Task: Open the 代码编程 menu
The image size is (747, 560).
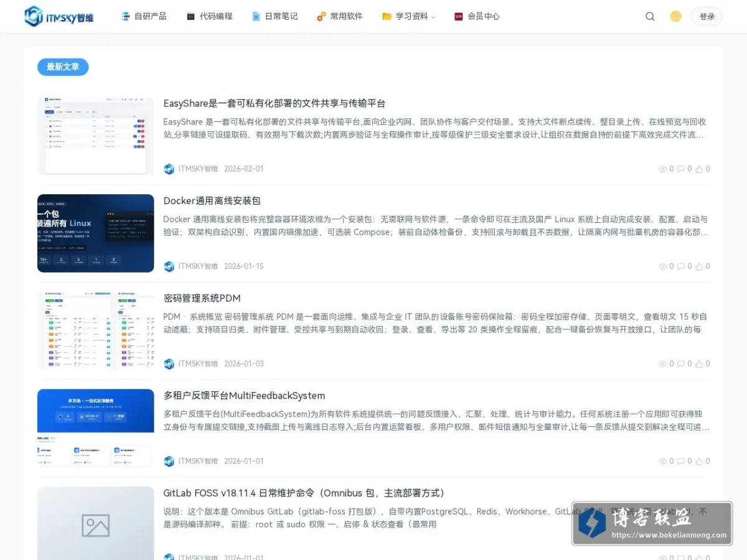Action: pos(209,16)
